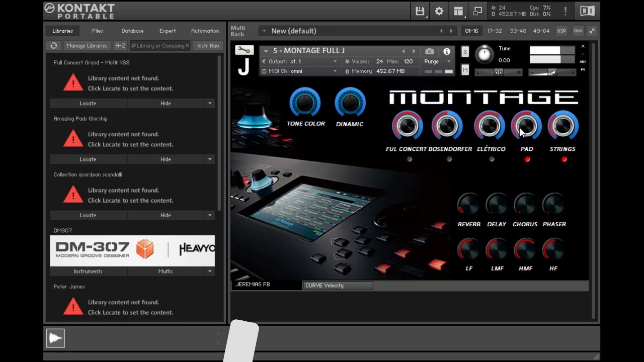Open instrument edit mode with wrench icon

(x=244, y=50)
